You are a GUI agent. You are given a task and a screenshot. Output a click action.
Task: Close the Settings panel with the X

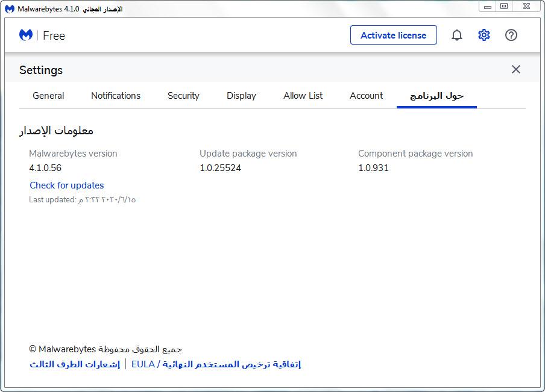click(x=516, y=69)
